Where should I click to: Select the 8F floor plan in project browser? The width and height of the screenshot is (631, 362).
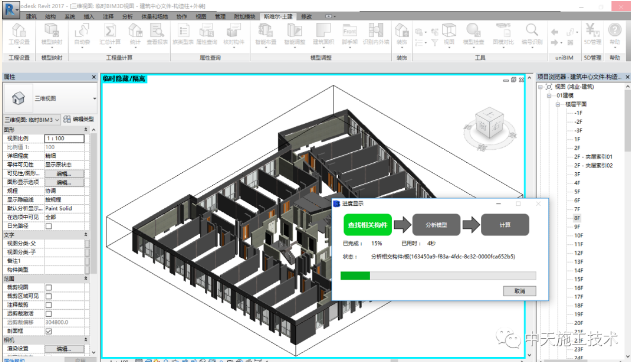coord(577,218)
